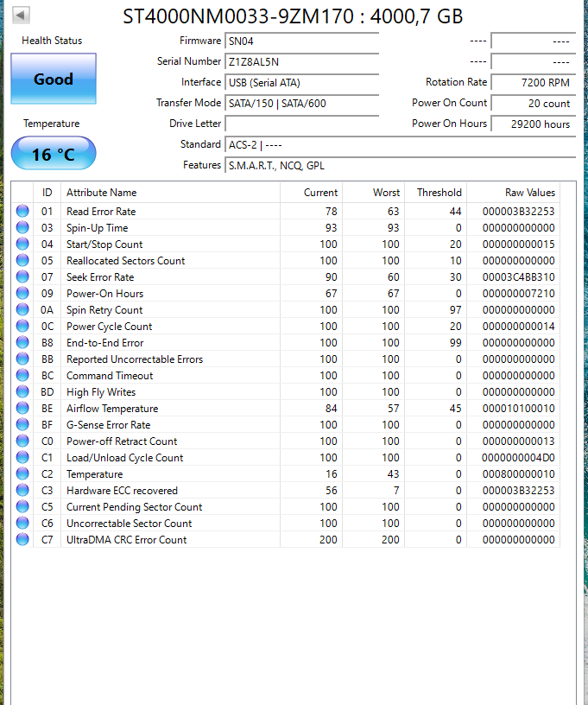
Task: Click status orb for Seek Error Rate
Action: pyautogui.click(x=22, y=276)
